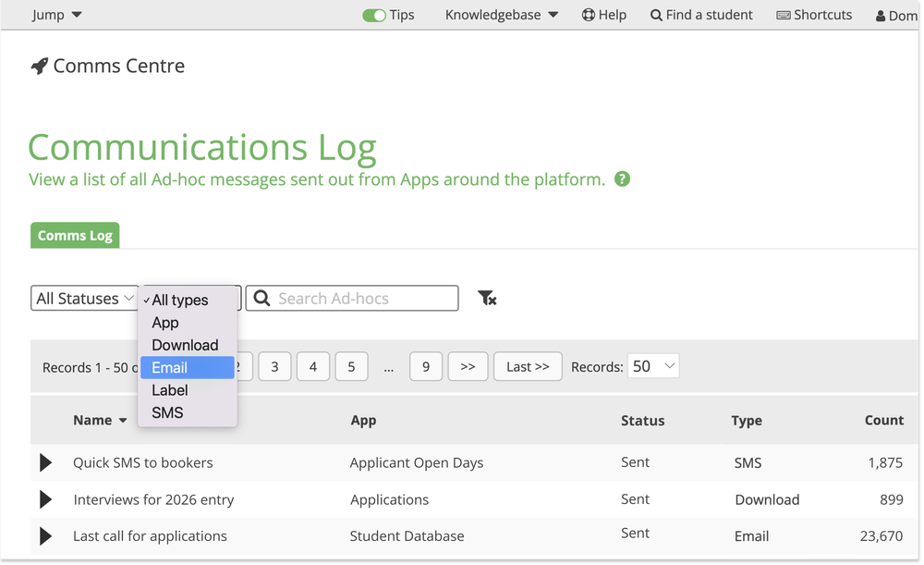Viewport: 924px width, 565px height.
Task: Click the Communications Log heading
Action: point(202,147)
